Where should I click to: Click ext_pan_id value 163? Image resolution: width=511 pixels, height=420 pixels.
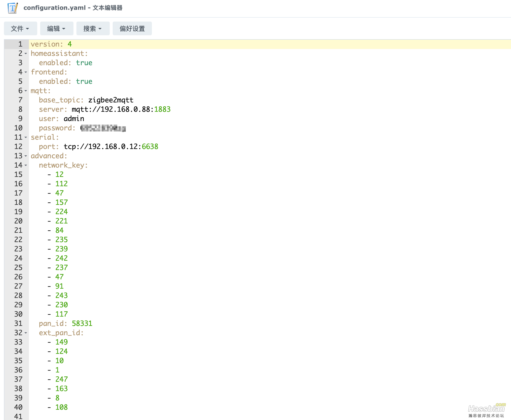(61, 389)
